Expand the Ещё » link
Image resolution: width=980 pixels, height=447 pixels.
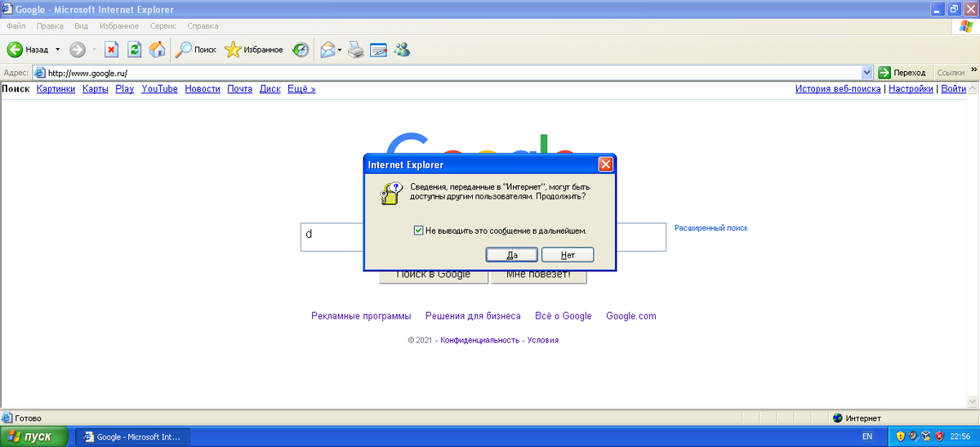tap(301, 89)
